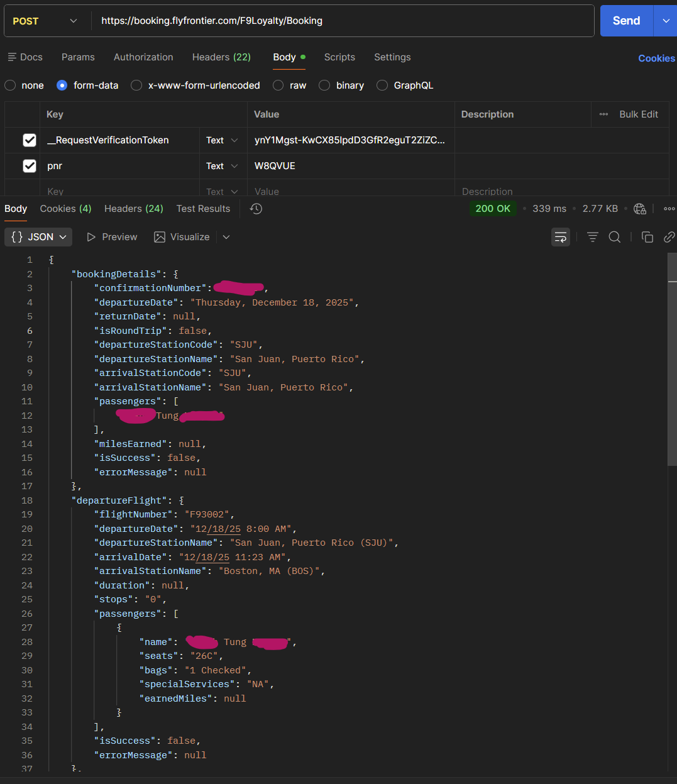Change __RequestVerificationToken type from Text
677x784 pixels.
pos(223,140)
